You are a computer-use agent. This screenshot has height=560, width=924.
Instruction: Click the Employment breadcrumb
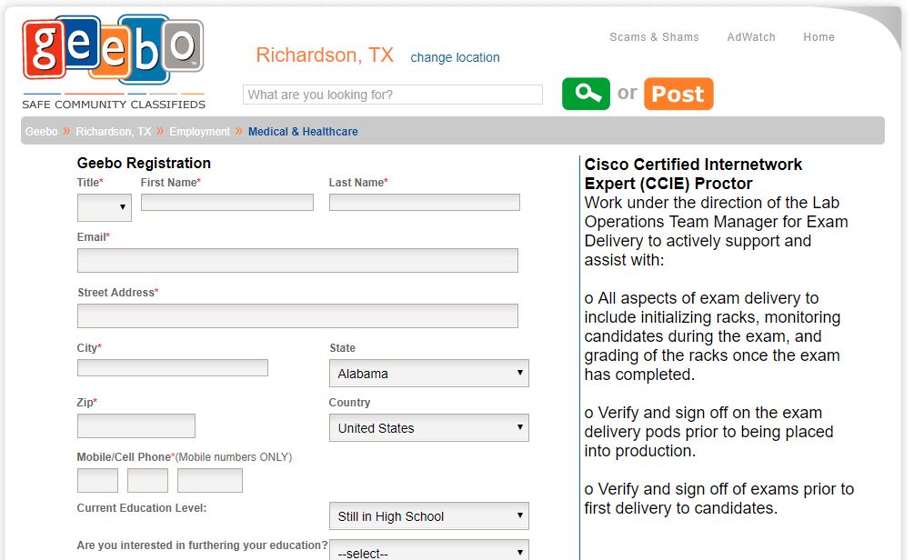[x=200, y=131]
